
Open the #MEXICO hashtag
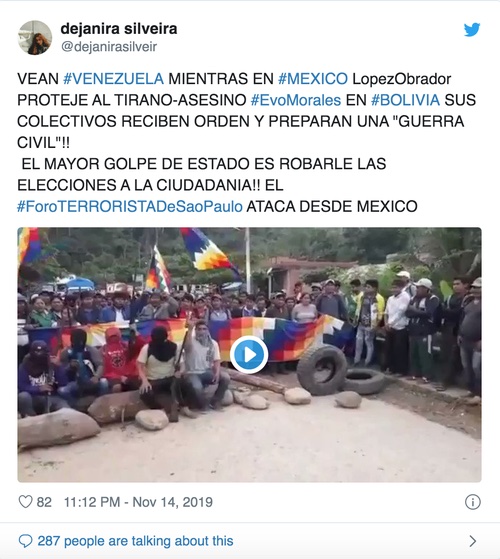coord(313,79)
